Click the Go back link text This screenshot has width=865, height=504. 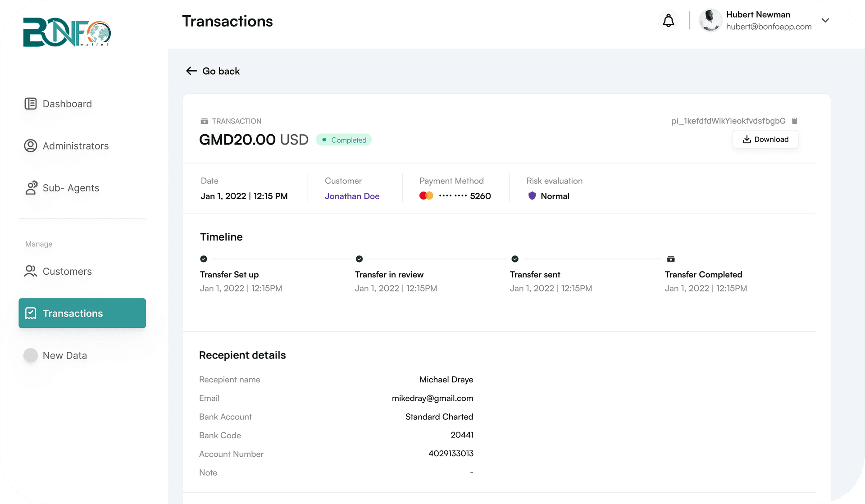pyautogui.click(x=221, y=71)
